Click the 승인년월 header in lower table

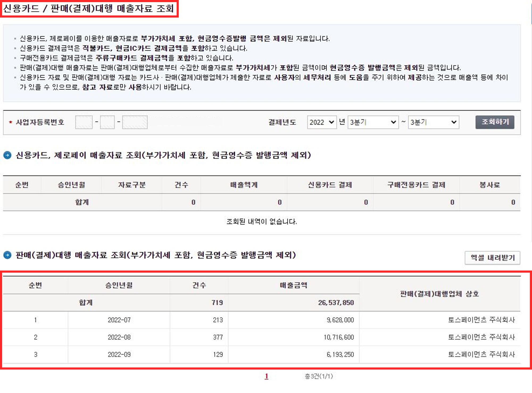coord(119,285)
